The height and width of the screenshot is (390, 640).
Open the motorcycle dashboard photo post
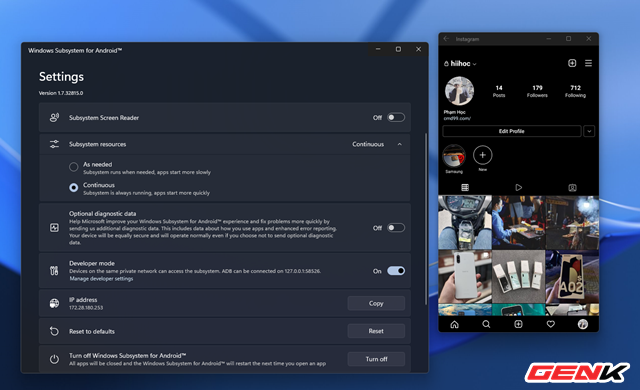pyautogui.click(x=465, y=223)
